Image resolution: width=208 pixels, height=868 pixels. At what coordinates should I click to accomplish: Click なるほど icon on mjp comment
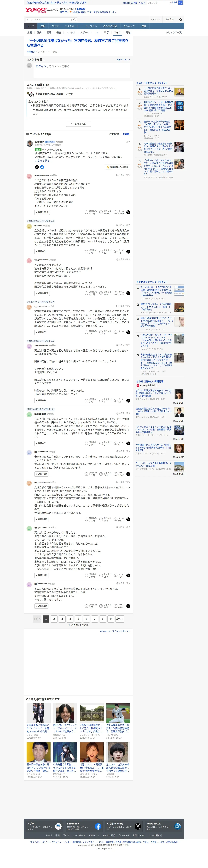[x=101, y=520]
